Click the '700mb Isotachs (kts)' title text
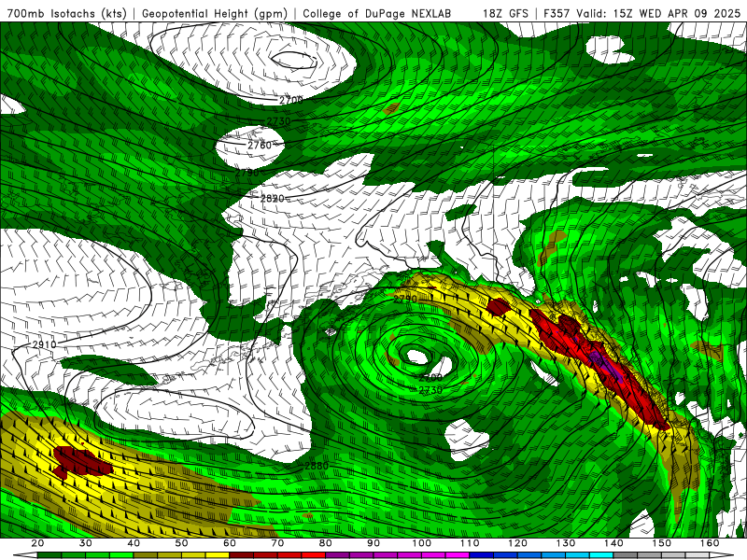This screenshot has width=747, height=560. point(67,13)
